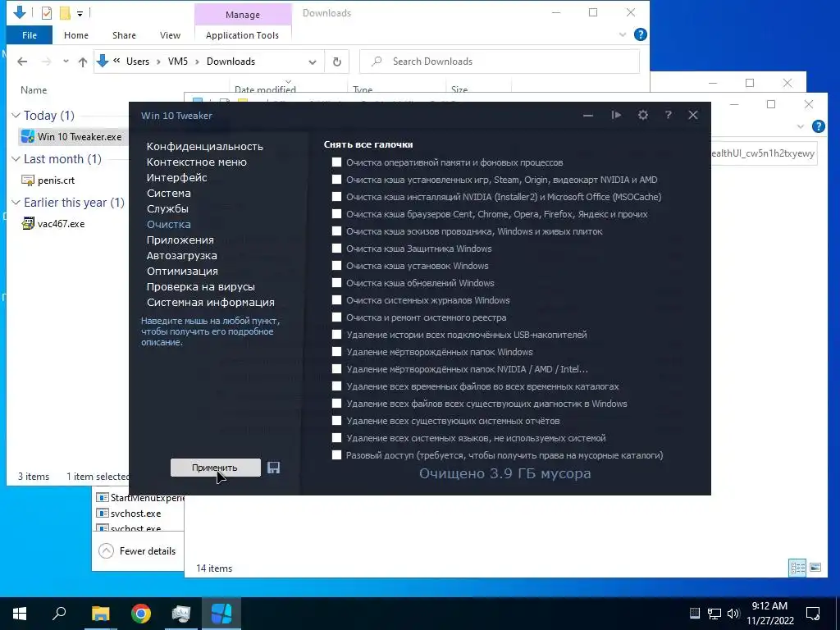Click the Task Manager taskbar icon

click(x=181, y=614)
